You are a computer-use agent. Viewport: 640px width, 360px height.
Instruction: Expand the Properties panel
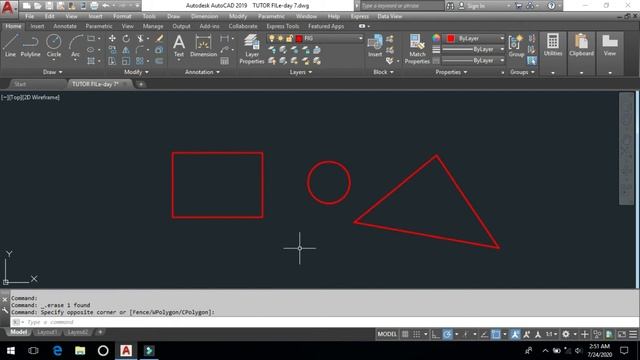[x=451, y=72]
